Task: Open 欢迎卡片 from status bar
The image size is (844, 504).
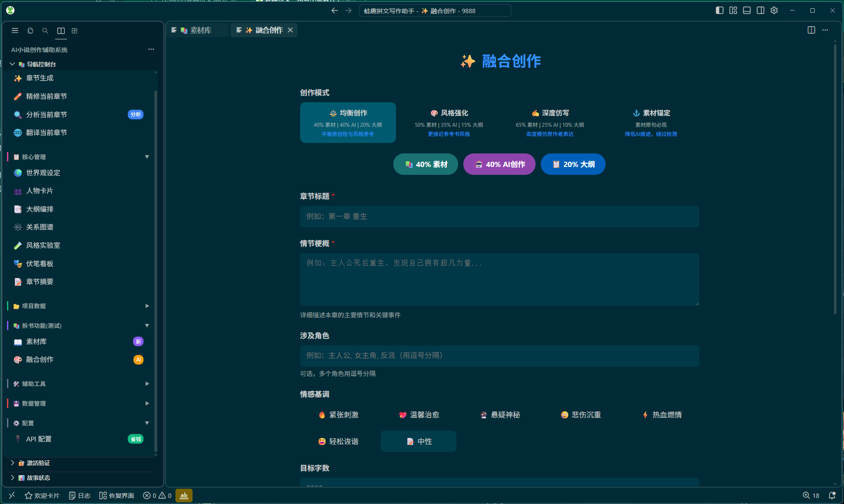Action: tap(42, 495)
